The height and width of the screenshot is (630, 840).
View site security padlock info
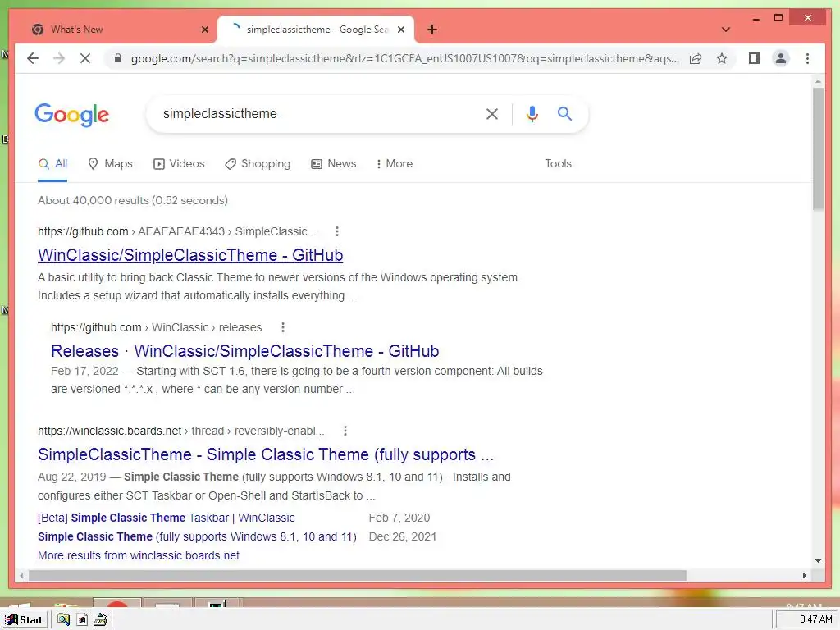click(118, 58)
